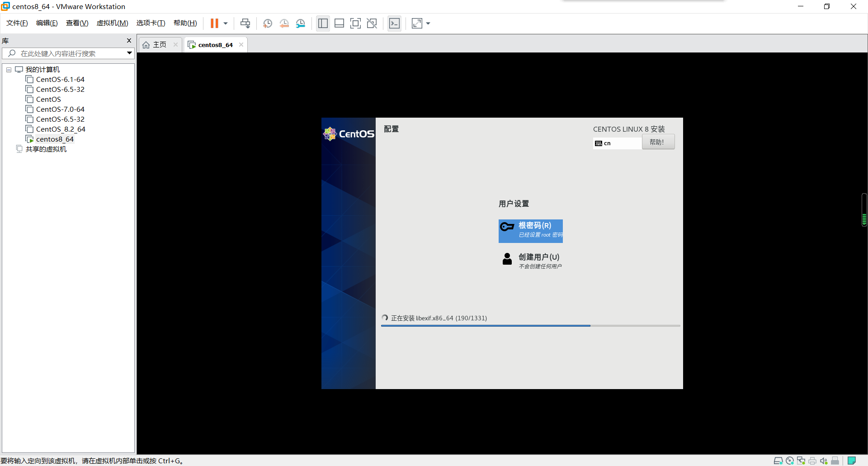The image size is (868, 466).
Task: Toggle the network adapter connection status
Action: pos(802,461)
